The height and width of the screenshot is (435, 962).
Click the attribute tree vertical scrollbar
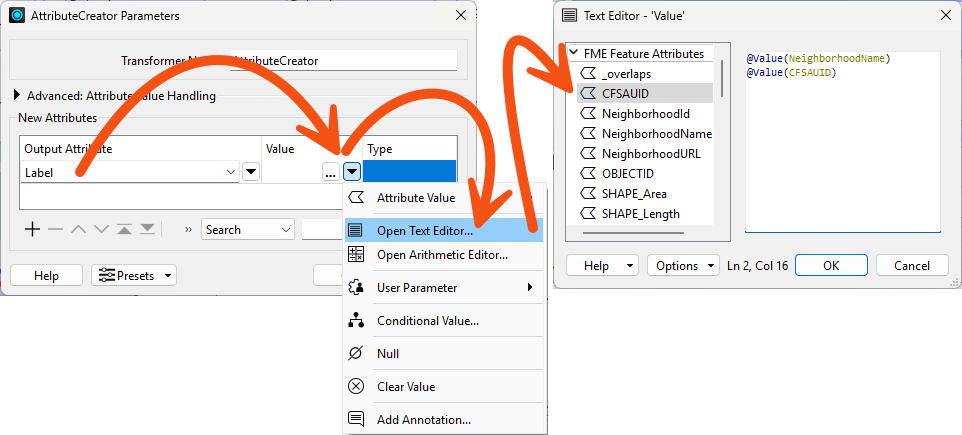tap(722, 78)
